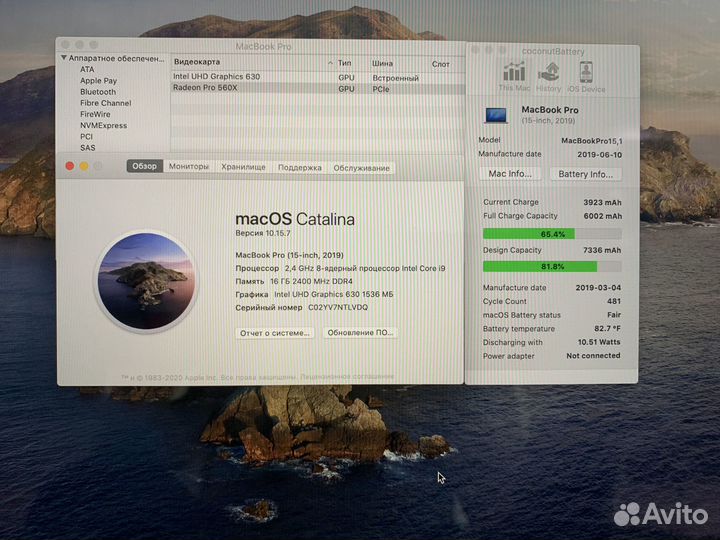Click the processor line with Intel Core i9
This screenshot has width=720, height=540.
[x=340, y=268]
